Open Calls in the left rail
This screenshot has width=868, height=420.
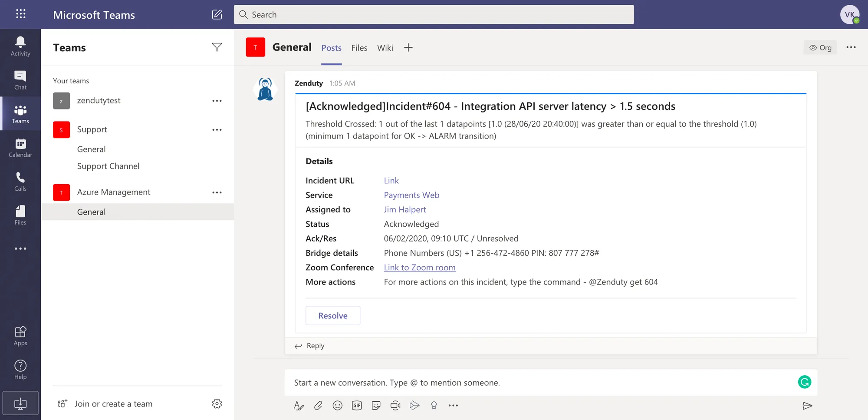coord(20,182)
